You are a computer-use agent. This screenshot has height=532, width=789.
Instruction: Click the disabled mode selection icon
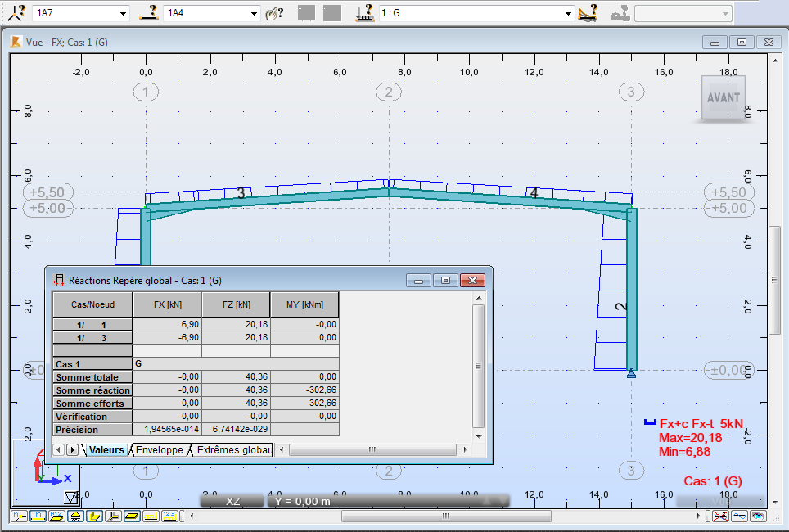(620, 12)
